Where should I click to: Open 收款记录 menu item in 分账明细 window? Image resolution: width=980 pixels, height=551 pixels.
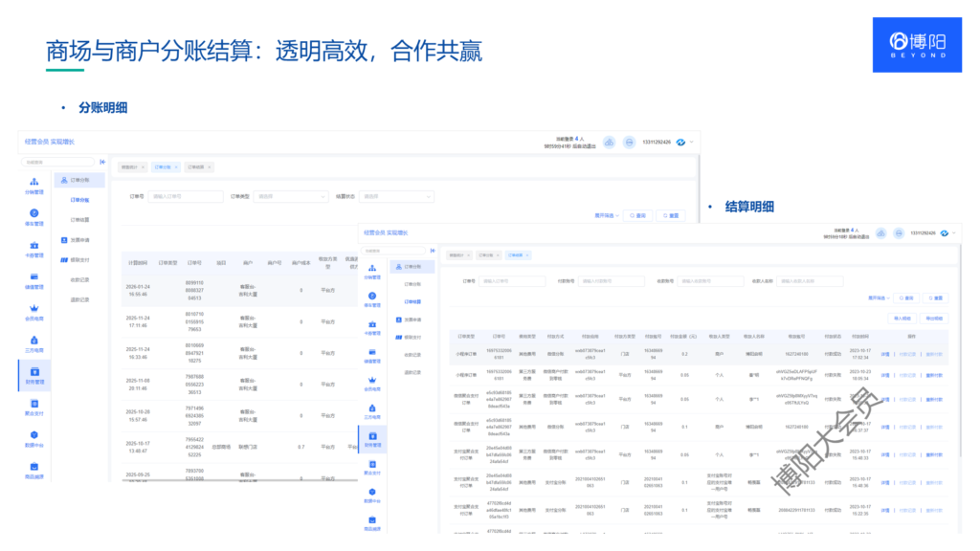79,280
